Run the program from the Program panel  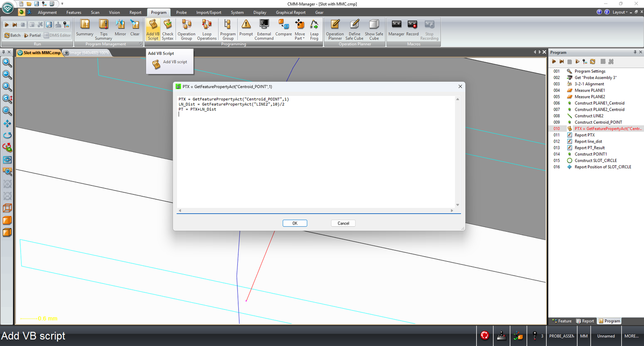[554, 61]
